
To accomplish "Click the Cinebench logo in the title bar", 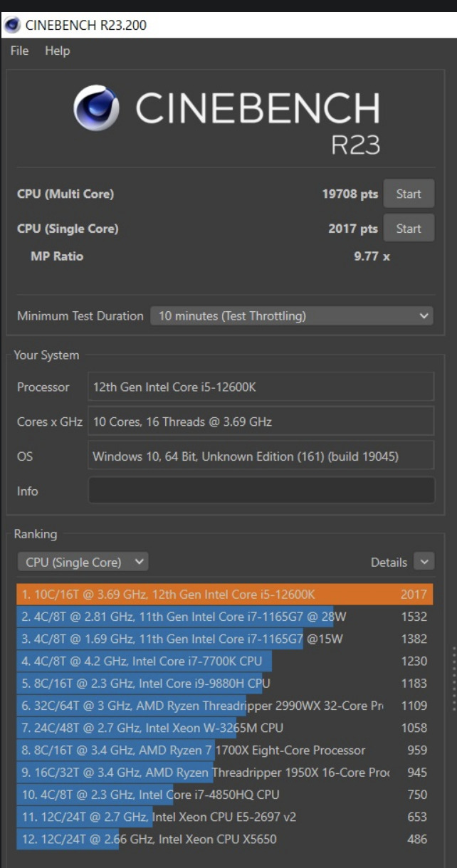I will (x=13, y=26).
